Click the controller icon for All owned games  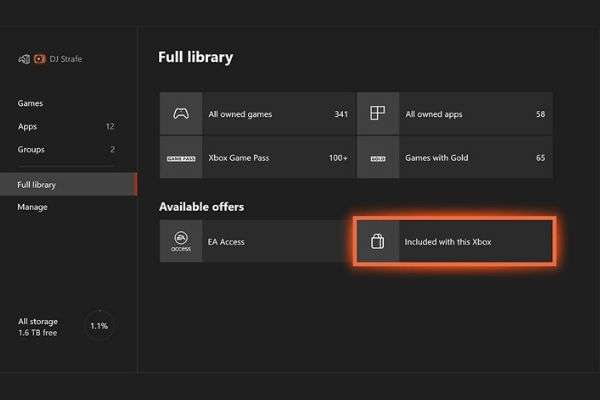[x=181, y=113]
